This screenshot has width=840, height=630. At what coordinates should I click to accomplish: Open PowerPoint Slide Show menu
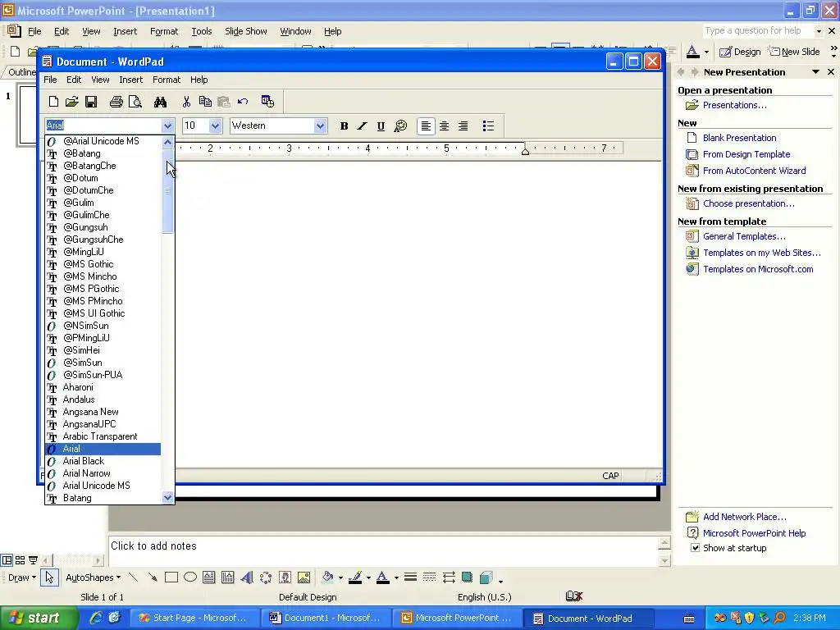pos(246,32)
